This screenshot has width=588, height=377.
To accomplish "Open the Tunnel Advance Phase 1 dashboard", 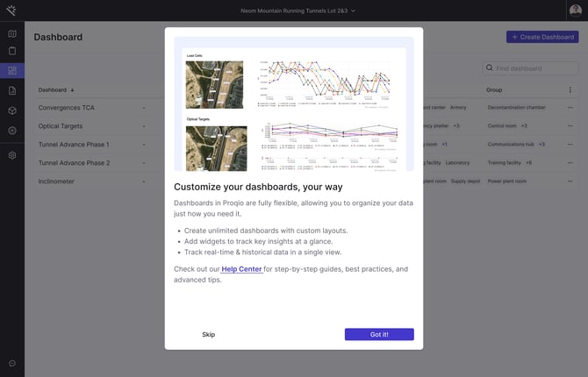I will [x=74, y=145].
